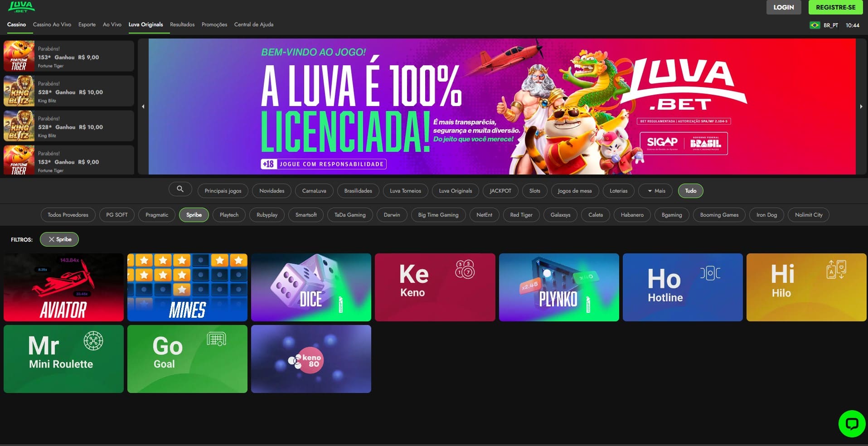The height and width of the screenshot is (446, 868).
Task: Filter by Rubyplay provider
Action: tap(267, 215)
